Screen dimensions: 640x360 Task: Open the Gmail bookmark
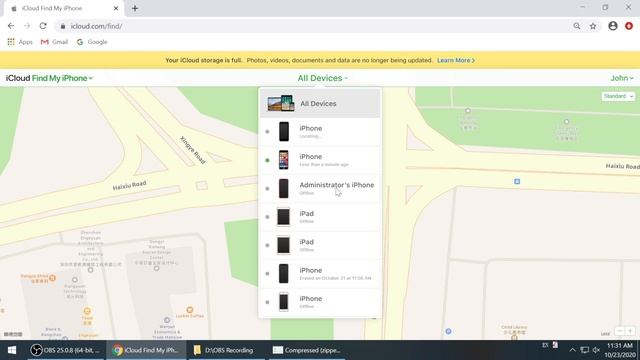pyautogui.click(x=54, y=42)
